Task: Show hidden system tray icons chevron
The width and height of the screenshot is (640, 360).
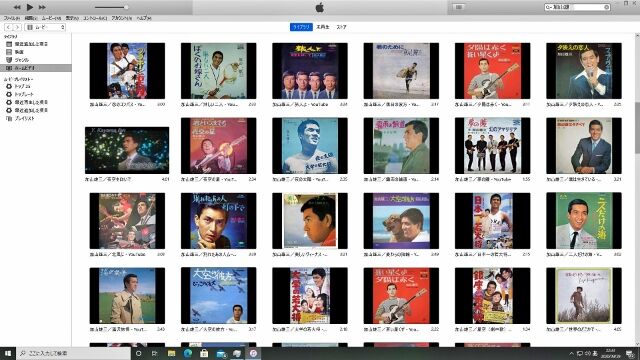Action: click(571, 353)
